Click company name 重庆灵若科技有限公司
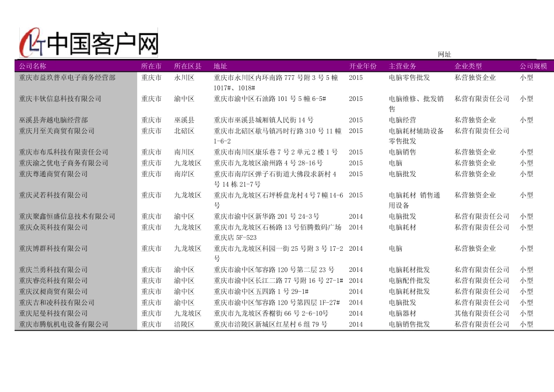The height and width of the screenshot is (392, 554). 53,195
